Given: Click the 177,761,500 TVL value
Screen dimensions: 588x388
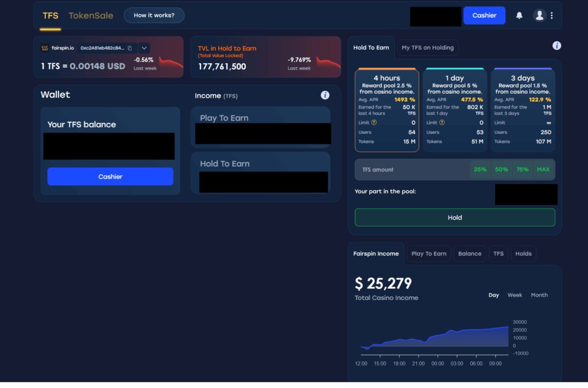Looking at the screenshot, I should 222,67.
